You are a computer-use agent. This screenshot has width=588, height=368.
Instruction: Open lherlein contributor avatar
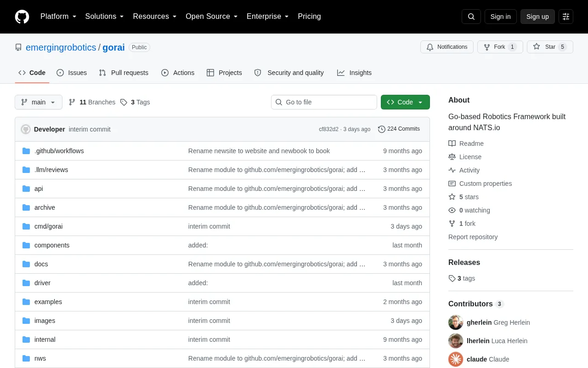(x=456, y=341)
